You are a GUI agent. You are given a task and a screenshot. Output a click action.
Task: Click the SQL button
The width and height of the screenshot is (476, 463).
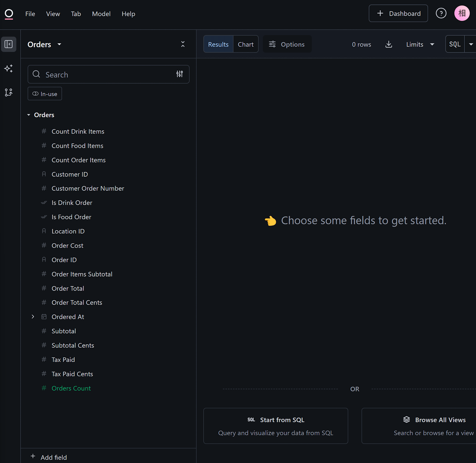click(x=455, y=44)
